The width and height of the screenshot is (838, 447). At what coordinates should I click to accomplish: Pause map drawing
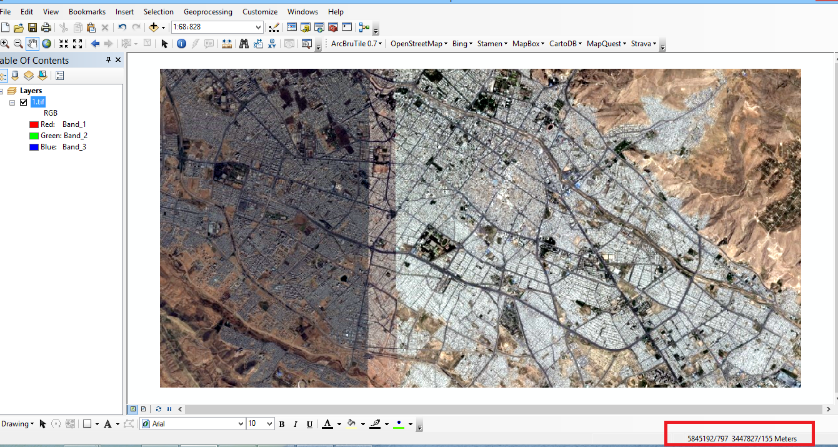pos(169,409)
